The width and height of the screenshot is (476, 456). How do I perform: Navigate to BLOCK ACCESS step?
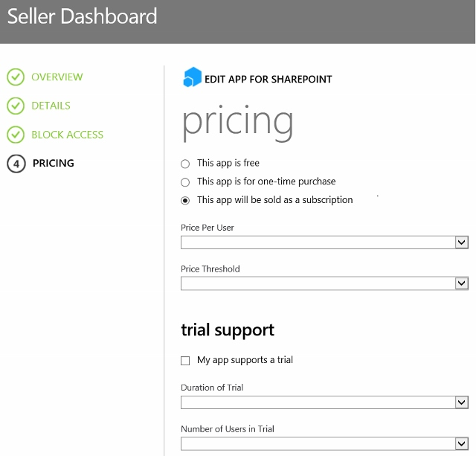[x=68, y=135]
